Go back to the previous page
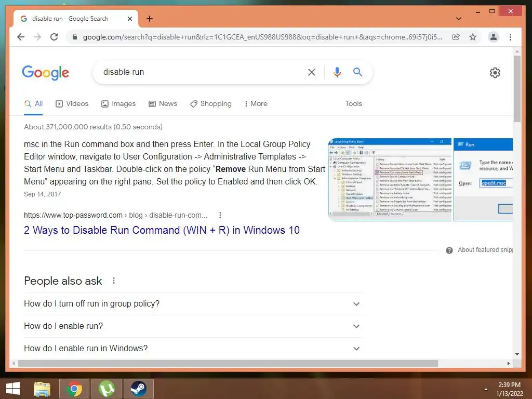 (21, 37)
